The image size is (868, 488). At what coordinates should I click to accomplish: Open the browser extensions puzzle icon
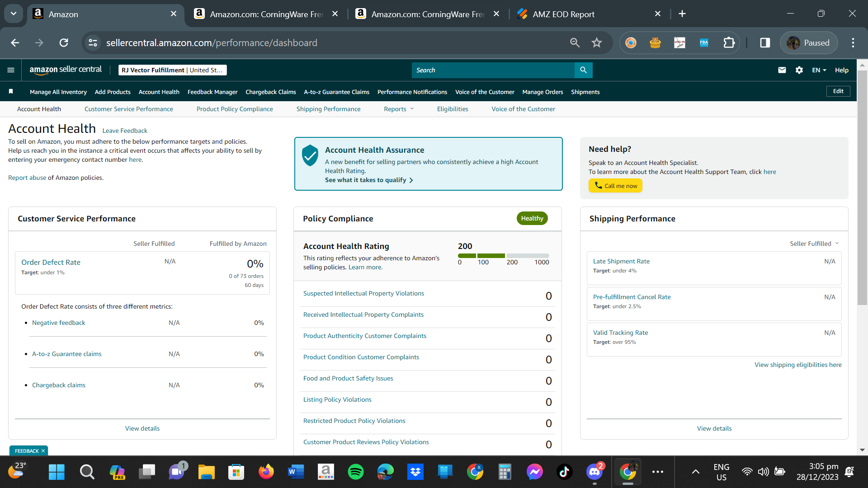tap(729, 42)
